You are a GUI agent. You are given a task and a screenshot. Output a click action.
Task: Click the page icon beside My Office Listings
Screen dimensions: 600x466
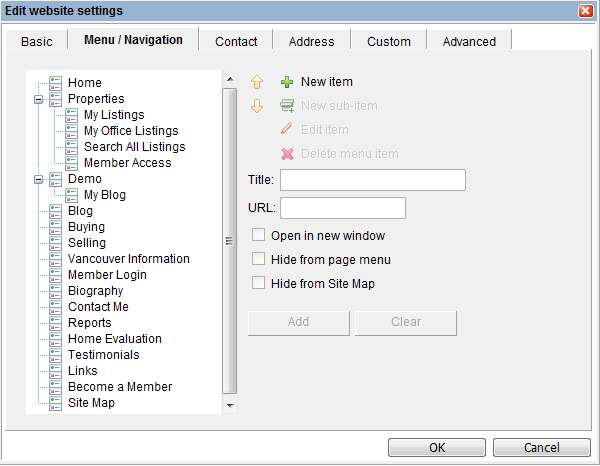point(72,131)
